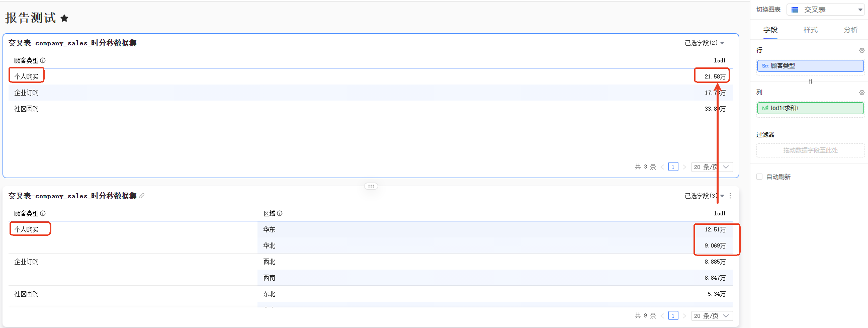Viewport: 868px width, 328px height.
Task: Switch to the 样式 tab
Action: point(810,30)
